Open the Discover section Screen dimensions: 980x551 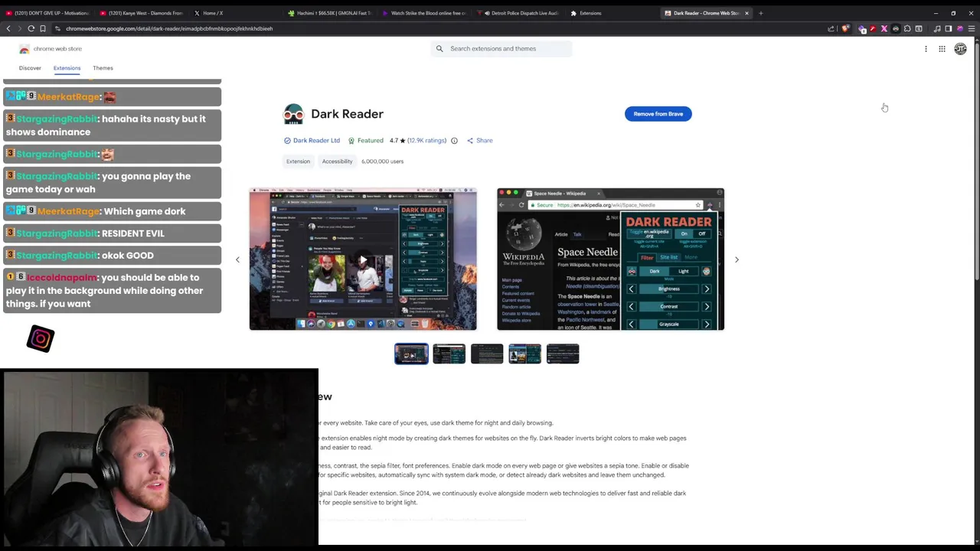pyautogui.click(x=30, y=68)
